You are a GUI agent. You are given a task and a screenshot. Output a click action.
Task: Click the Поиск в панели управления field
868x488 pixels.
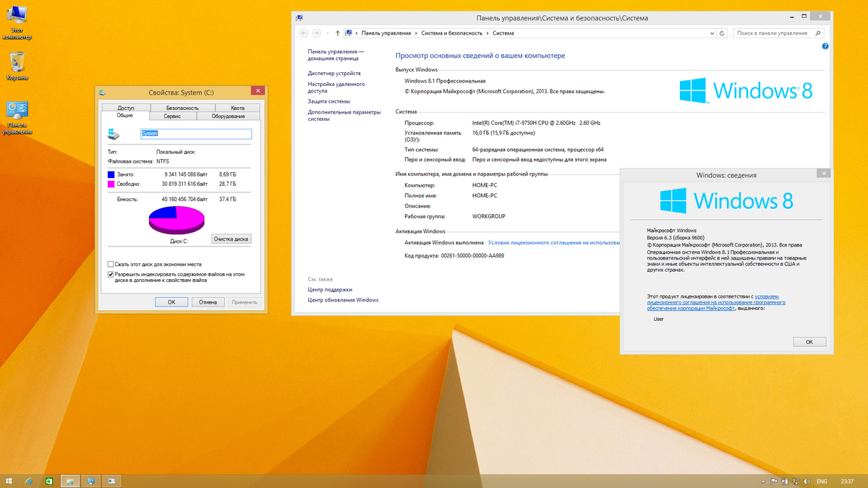[x=774, y=33]
